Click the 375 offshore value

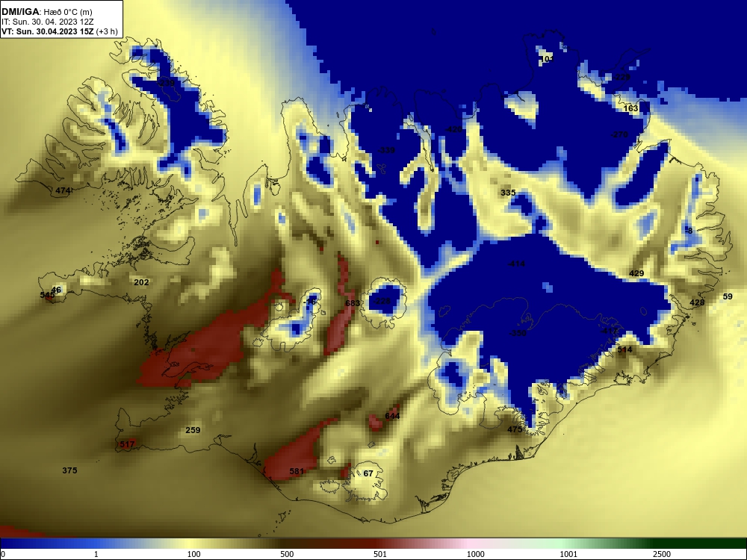click(69, 470)
